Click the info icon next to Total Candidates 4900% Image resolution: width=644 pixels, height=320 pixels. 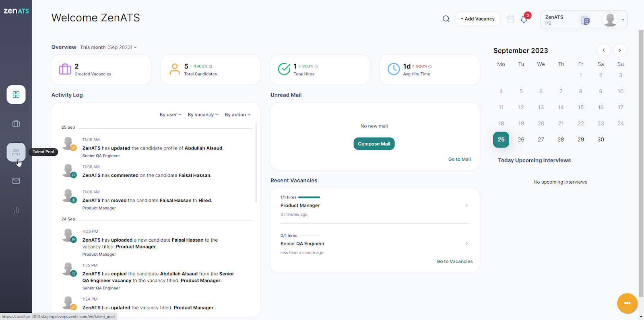click(x=210, y=67)
